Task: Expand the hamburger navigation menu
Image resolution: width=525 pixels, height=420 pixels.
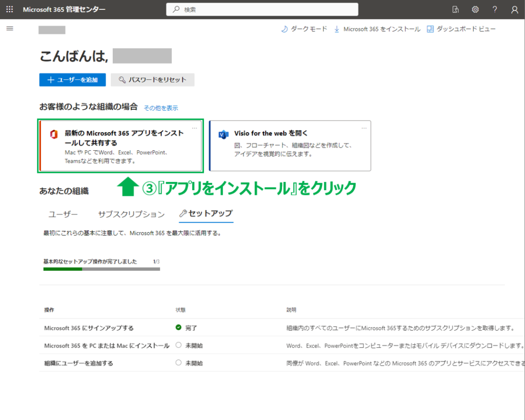Action: [10, 29]
